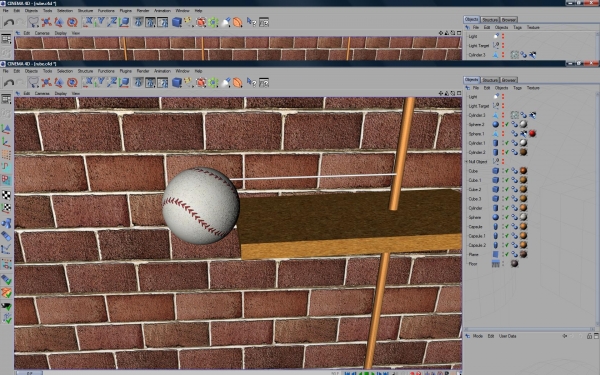Image resolution: width=600 pixels, height=375 pixels.
Task: Select the Live Selection tool in front window
Action: pyautogui.click(x=33, y=82)
